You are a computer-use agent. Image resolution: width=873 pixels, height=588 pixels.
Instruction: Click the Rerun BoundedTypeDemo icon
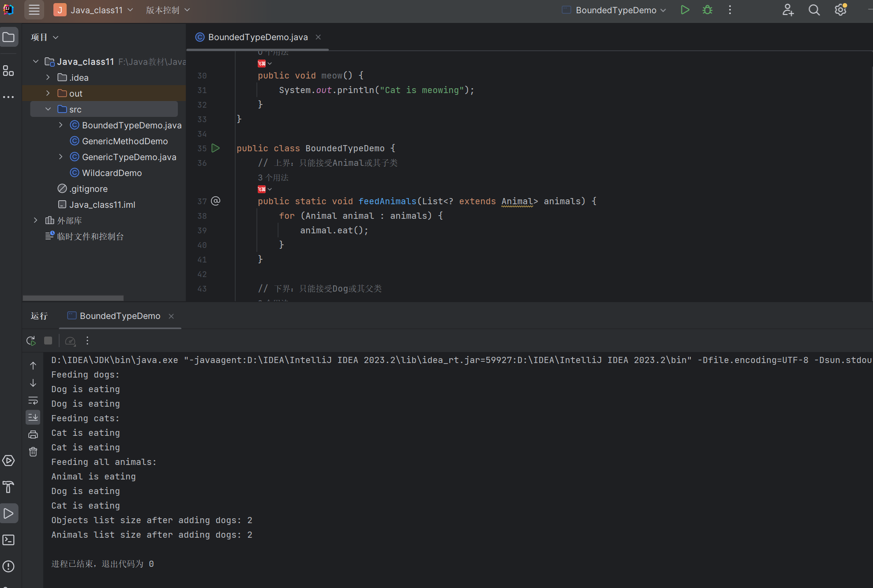tap(31, 341)
